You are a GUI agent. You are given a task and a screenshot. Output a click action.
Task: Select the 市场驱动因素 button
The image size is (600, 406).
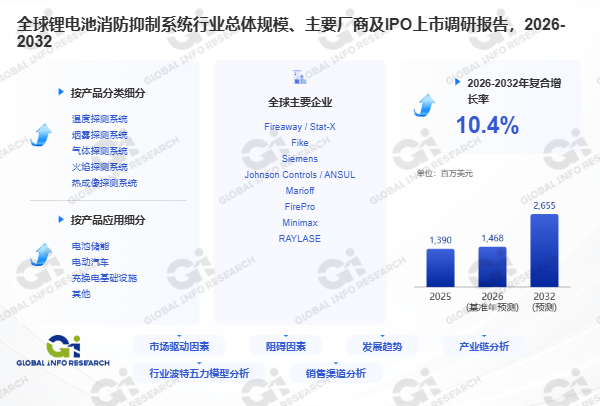coord(179,346)
